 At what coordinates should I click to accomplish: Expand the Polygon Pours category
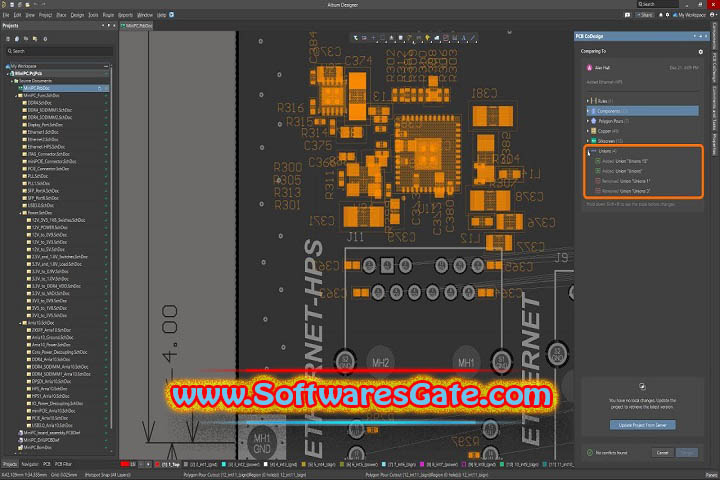(588, 121)
